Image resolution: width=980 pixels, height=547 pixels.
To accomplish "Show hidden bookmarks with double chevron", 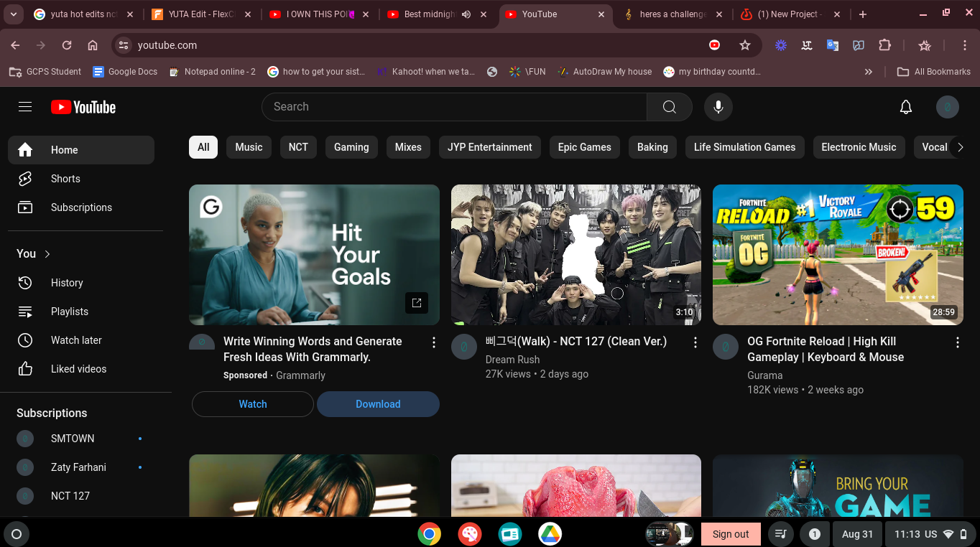I will click(869, 72).
